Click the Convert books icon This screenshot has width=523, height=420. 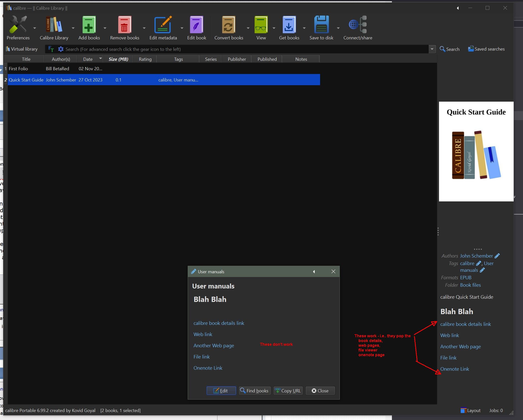(228, 25)
